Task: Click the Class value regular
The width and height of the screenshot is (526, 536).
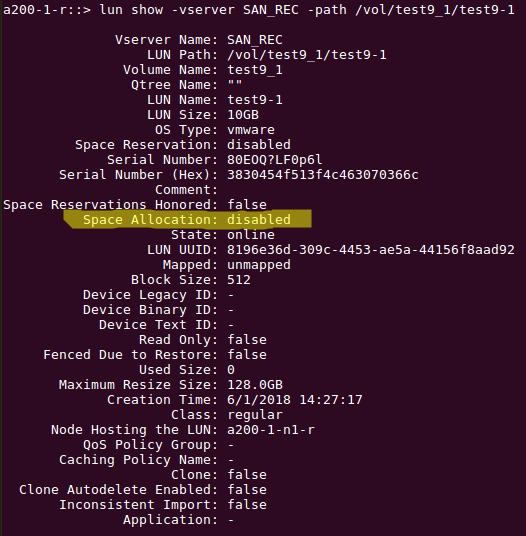Action: (255, 415)
